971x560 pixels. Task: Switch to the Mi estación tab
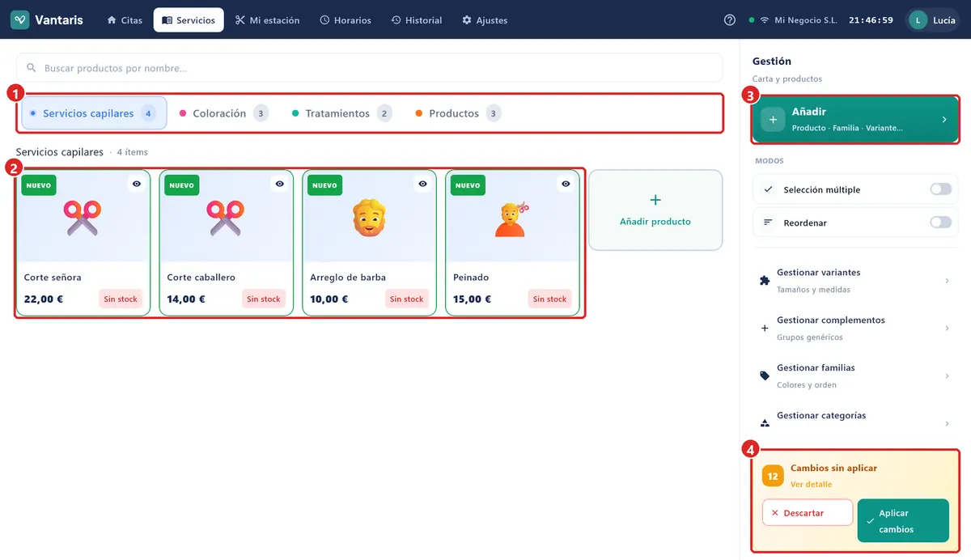point(267,20)
